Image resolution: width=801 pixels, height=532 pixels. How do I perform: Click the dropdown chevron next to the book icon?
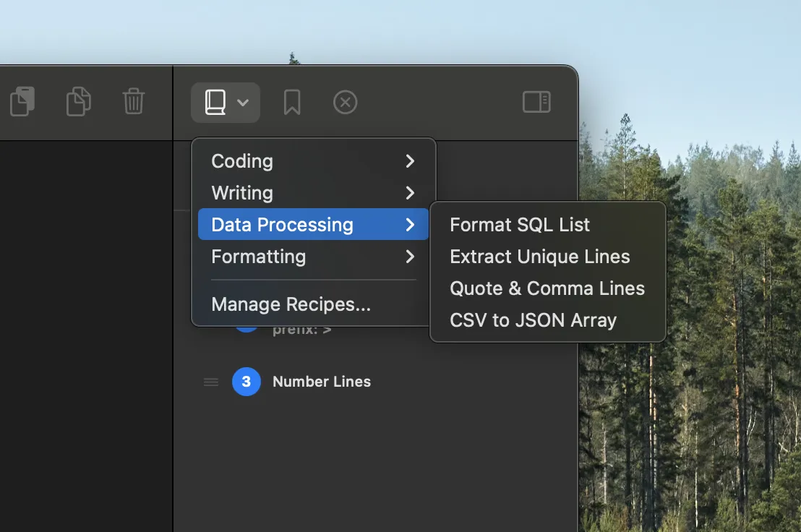tap(243, 103)
